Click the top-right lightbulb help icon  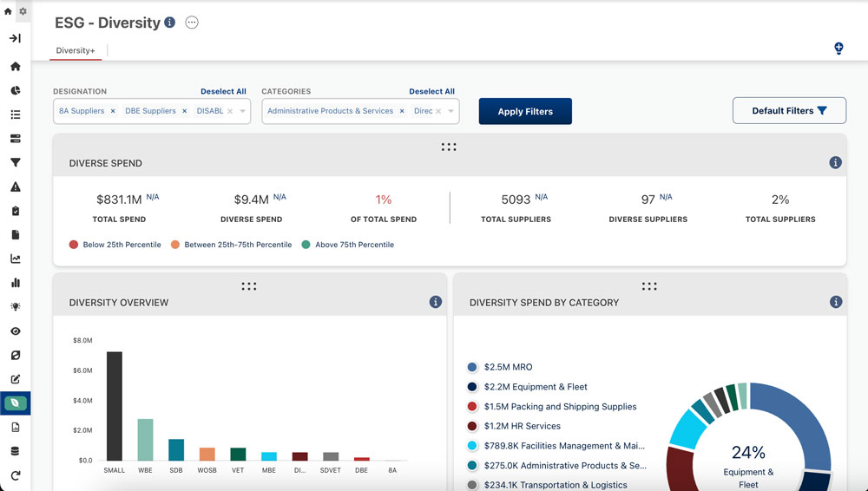click(x=838, y=49)
